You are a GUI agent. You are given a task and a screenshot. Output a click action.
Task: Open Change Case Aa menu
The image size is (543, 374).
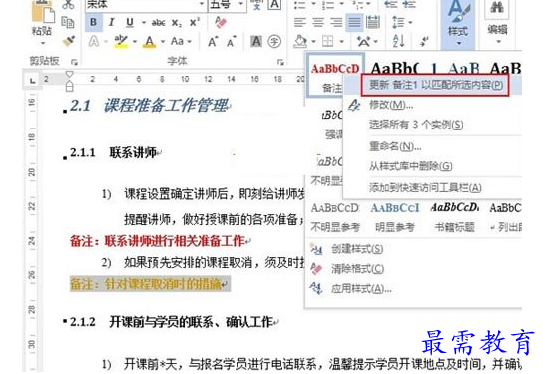click(181, 42)
